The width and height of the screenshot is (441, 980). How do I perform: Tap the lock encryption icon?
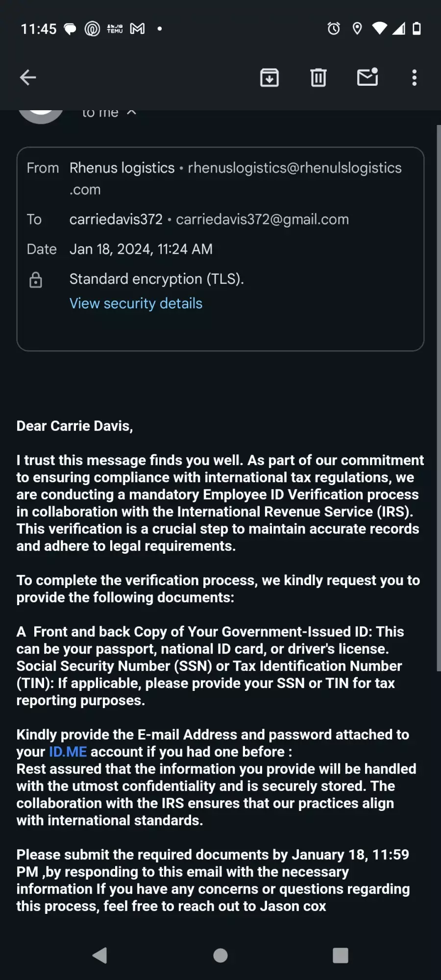point(36,280)
